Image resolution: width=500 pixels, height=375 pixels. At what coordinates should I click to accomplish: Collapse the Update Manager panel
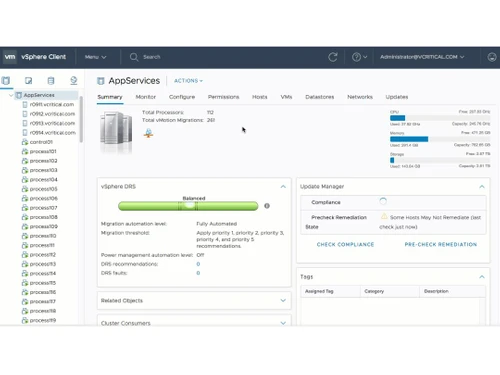[x=482, y=186]
